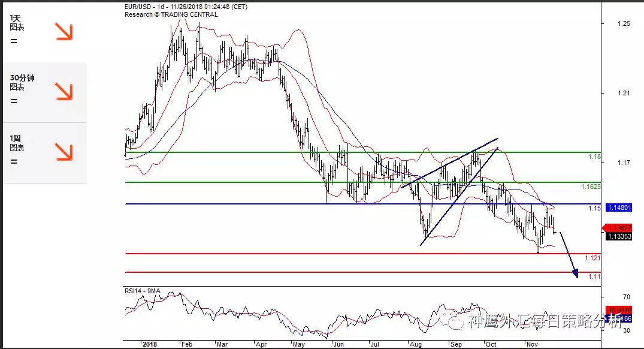Click the black 1.13353 current price tag
Image resolution: width=644 pixels, height=349 pixels.
click(619, 236)
